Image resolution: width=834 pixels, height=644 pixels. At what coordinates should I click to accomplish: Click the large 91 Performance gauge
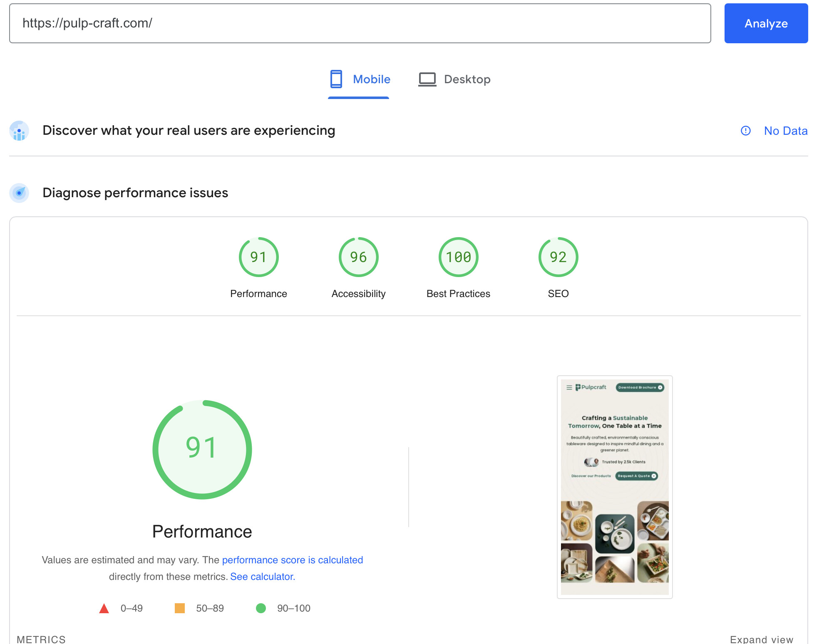202,450
